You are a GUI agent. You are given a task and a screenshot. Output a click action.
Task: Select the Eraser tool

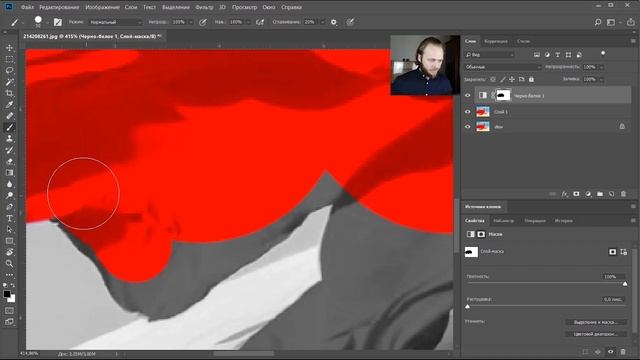(9, 161)
